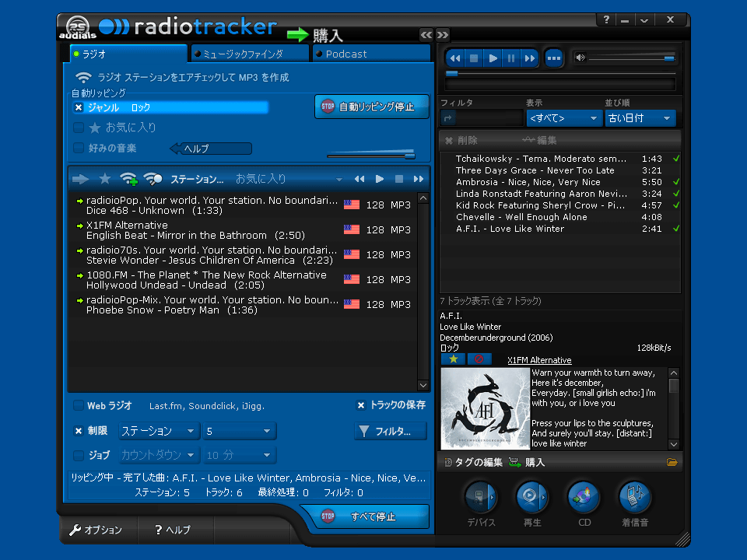Open the フィルタ... filter button
The width and height of the screenshot is (747, 560).
tap(390, 431)
